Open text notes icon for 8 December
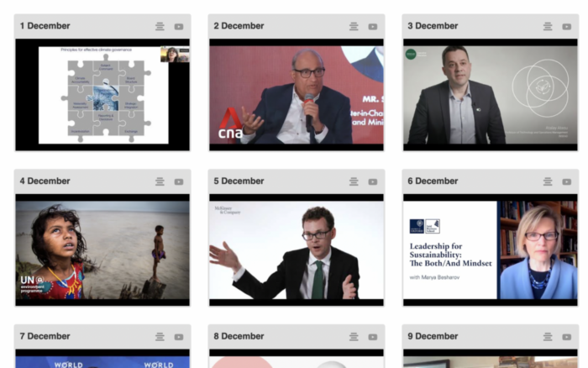 tap(354, 337)
